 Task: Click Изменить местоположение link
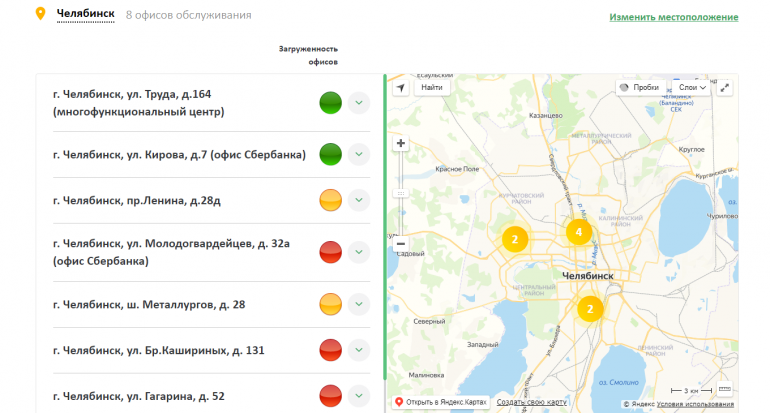pyautogui.click(x=674, y=17)
